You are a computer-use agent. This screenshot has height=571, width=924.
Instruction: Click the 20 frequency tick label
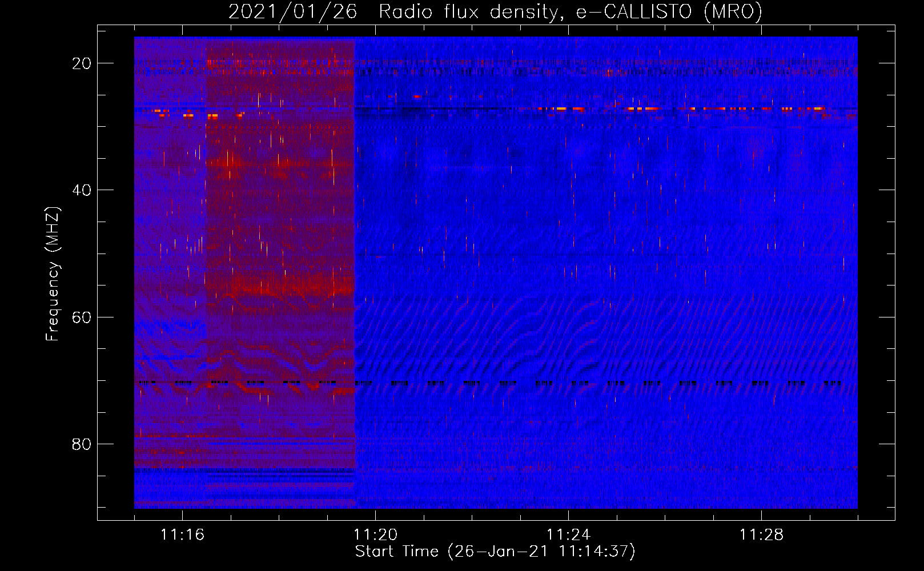click(x=82, y=63)
